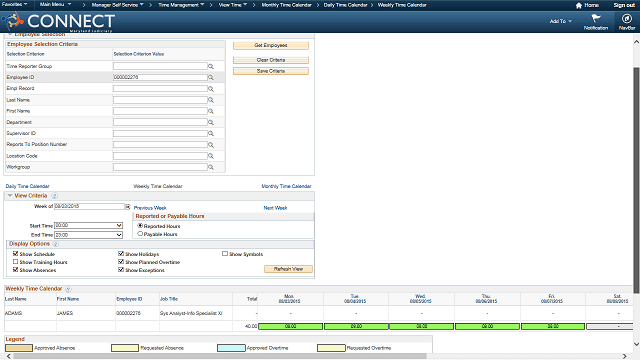Click the Employee ID input field

click(x=160, y=77)
